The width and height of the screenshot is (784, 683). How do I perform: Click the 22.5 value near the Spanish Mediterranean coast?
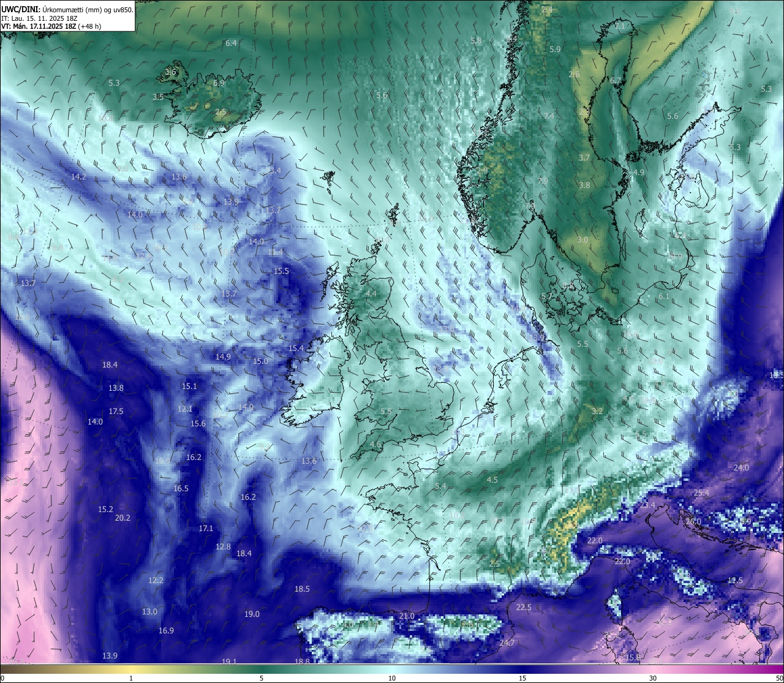[524, 608]
